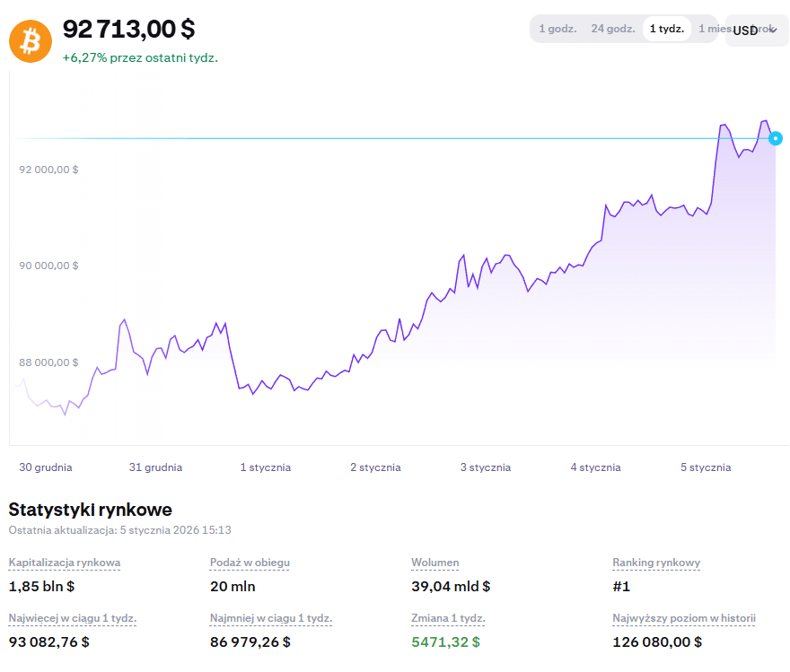Click Najwięcej w ciągu 1 tydz. label
The width and height of the screenshot is (790, 672).
tap(73, 618)
